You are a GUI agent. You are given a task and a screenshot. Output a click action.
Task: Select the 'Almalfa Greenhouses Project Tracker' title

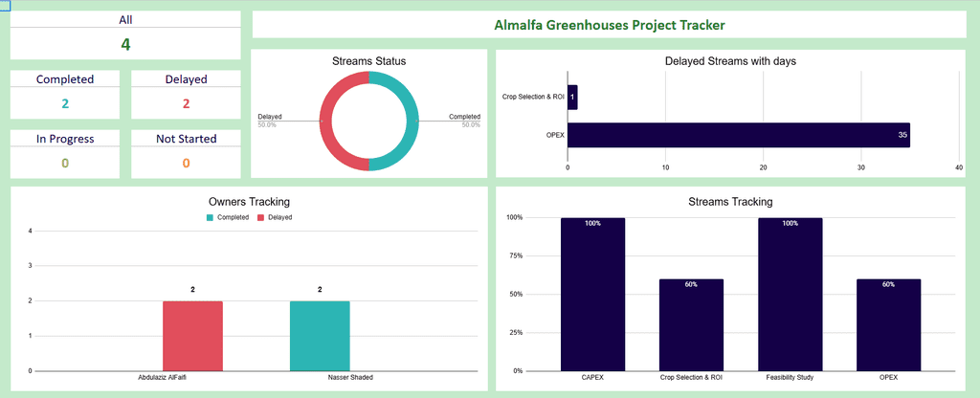click(x=610, y=26)
